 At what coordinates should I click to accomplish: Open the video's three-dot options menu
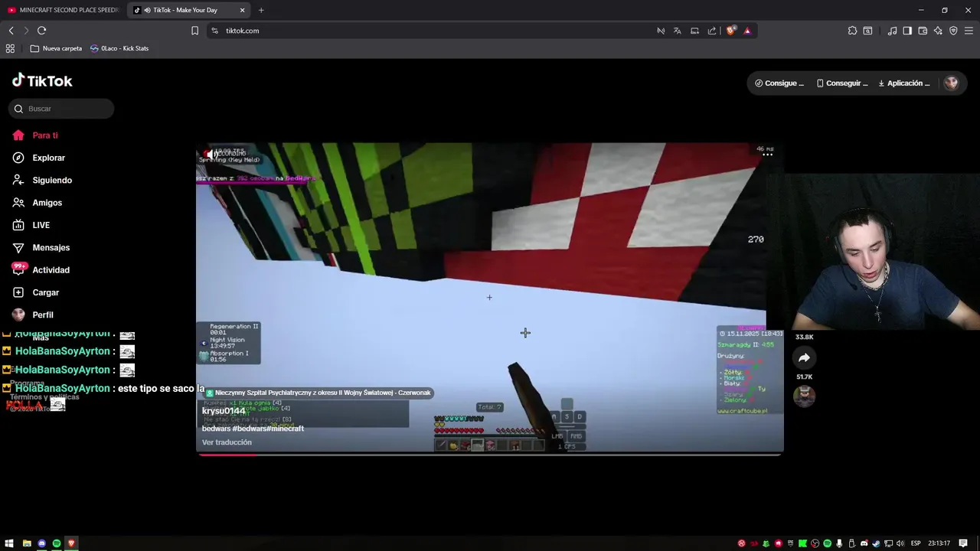coord(767,154)
